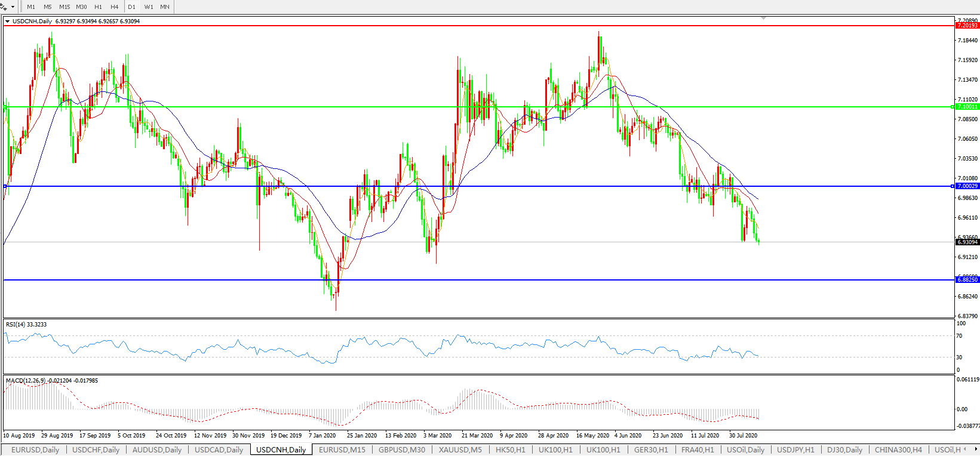Expand the triangle before USDCNH,Daily chart title
The height and width of the screenshot is (456, 980).
8,21
